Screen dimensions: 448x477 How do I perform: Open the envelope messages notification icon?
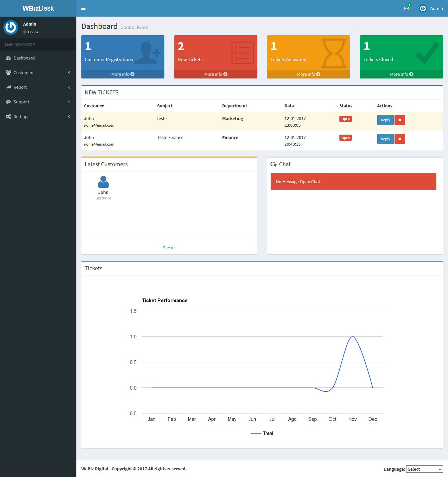(406, 8)
